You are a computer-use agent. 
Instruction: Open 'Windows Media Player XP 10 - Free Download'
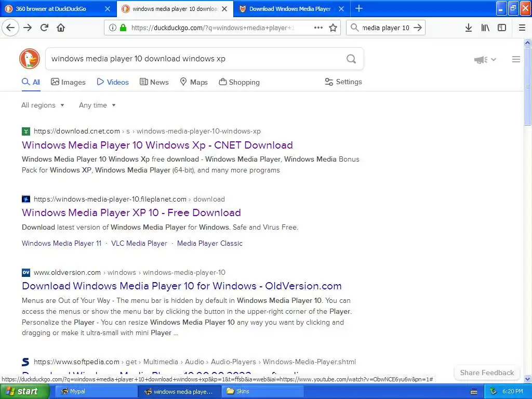click(131, 212)
